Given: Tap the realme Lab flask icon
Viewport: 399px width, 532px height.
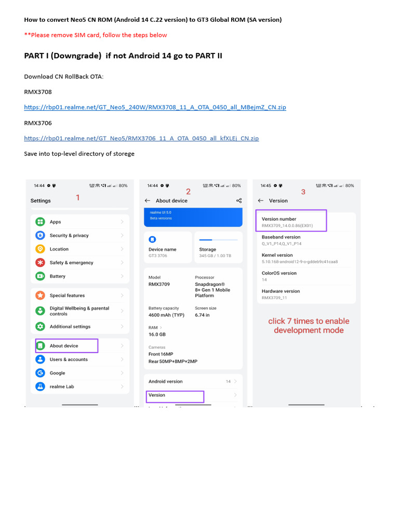Looking at the screenshot, I should point(41,387).
